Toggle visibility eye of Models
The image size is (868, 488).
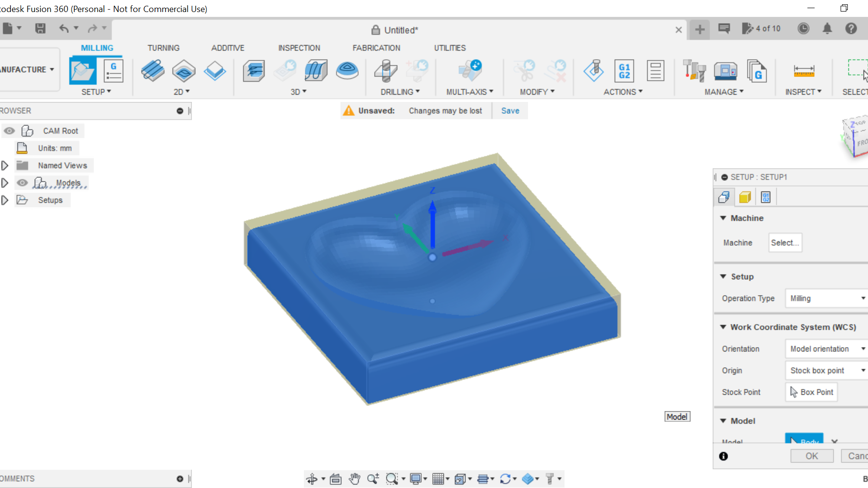[22, 183]
